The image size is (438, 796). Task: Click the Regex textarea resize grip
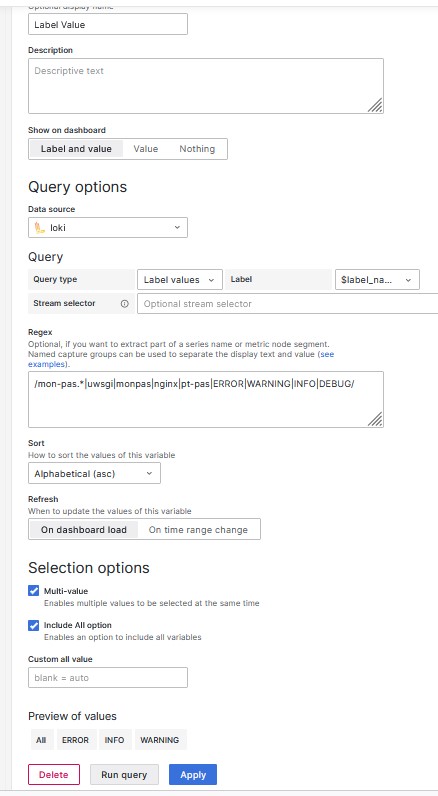coord(375,419)
